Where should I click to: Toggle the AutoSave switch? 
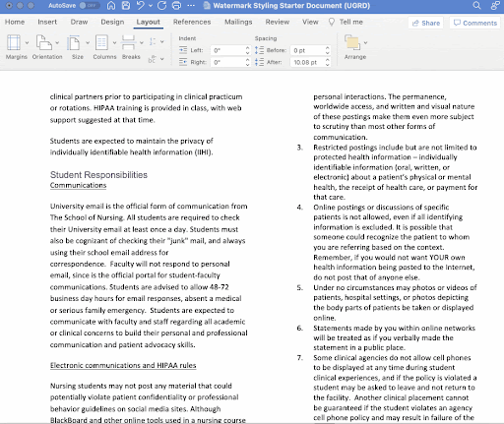(90, 6)
